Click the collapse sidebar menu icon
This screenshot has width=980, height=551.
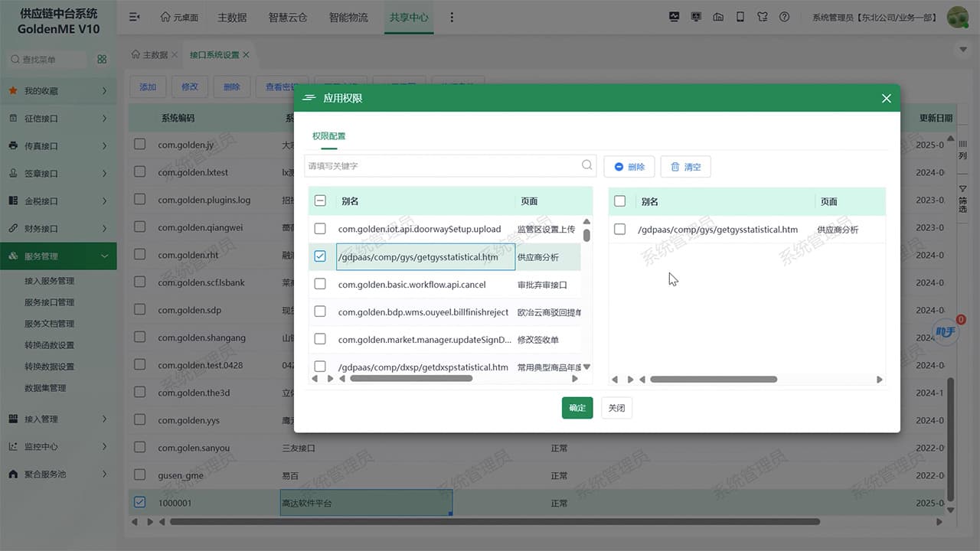[134, 17]
